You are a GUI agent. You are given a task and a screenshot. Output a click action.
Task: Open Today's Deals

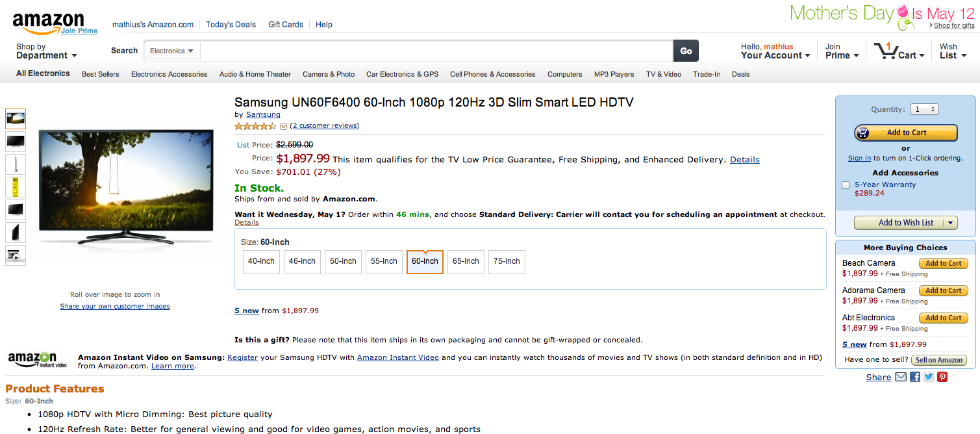[231, 25]
